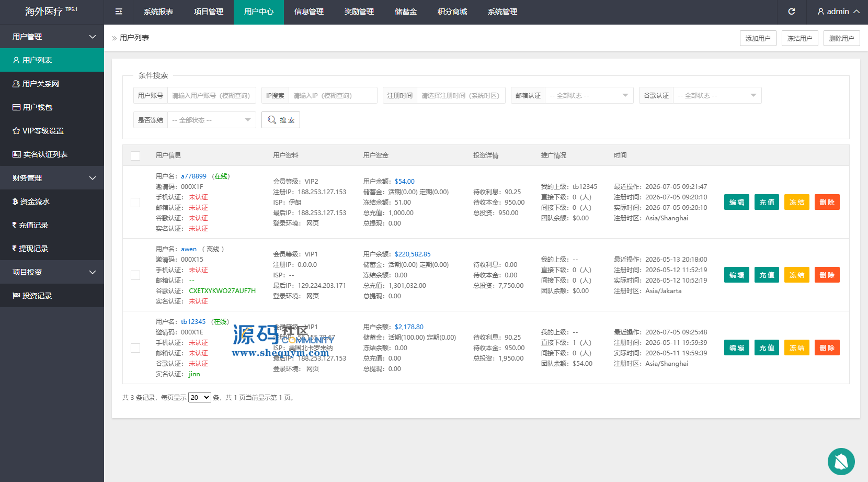This screenshot has height=482, width=868.
Task: Click the 用户关系网 sidebar icon
Action: pyautogui.click(x=16, y=84)
